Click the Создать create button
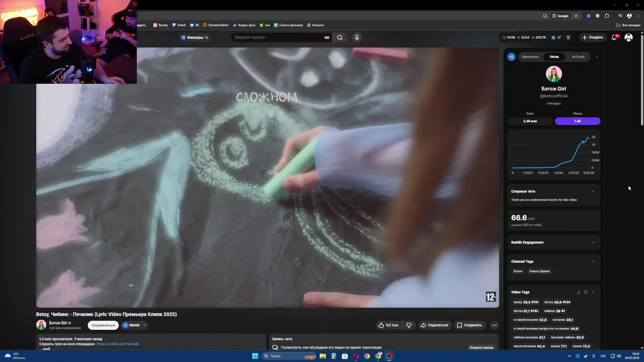This screenshot has width=644, height=362. pos(592,37)
